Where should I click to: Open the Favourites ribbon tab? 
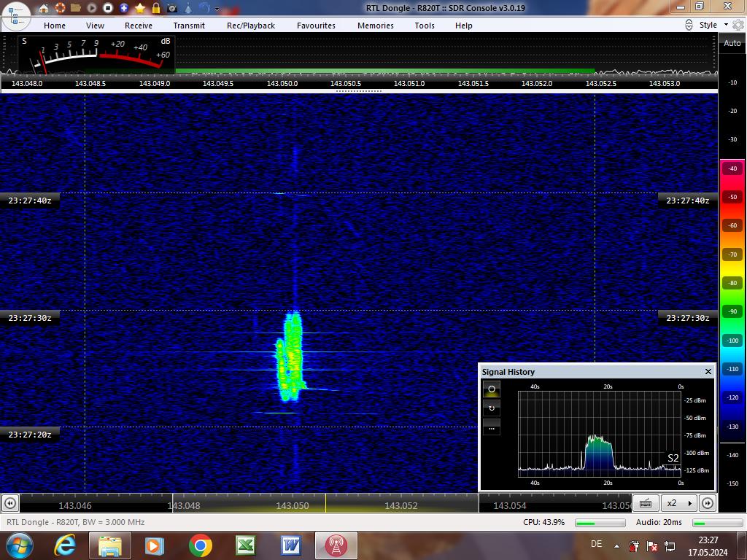point(317,26)
